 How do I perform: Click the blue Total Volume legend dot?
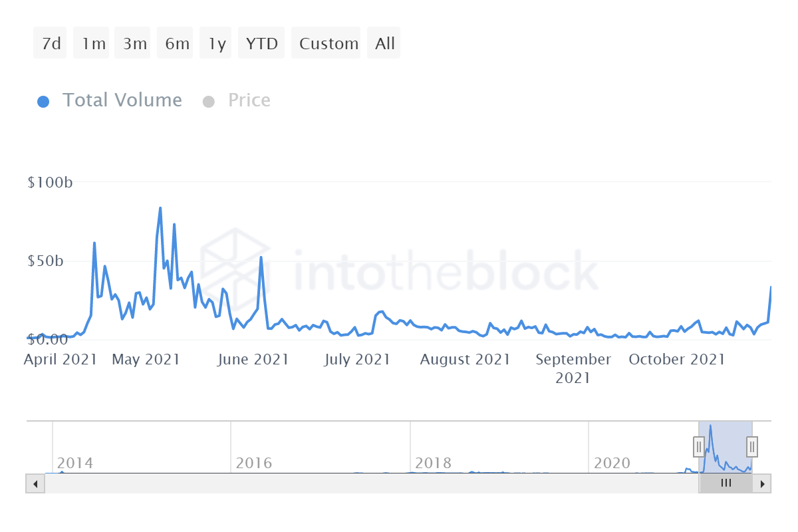click(x=44, y=102)
